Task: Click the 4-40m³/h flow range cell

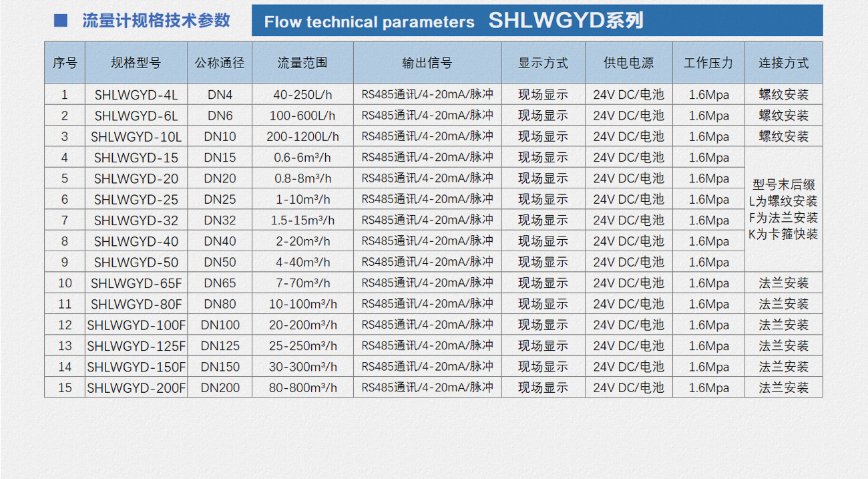Action: 302,262
